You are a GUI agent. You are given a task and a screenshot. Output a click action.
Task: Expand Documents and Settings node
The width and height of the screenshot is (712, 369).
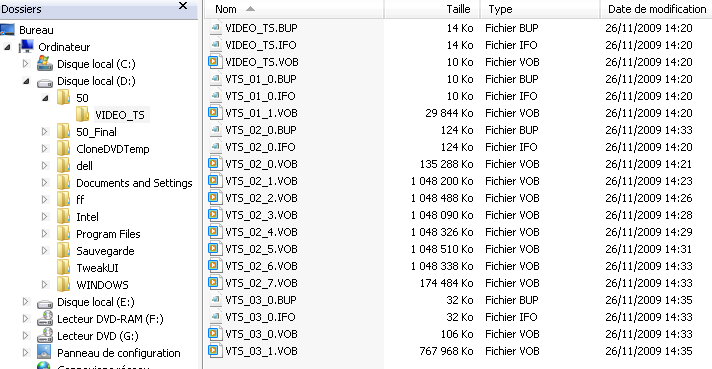[x=44, y=183]
